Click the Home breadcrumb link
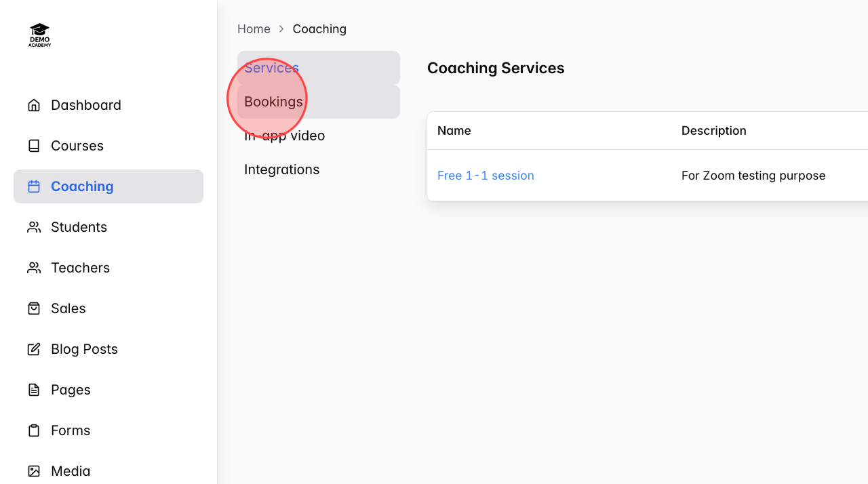 click(x=254, y=29)
